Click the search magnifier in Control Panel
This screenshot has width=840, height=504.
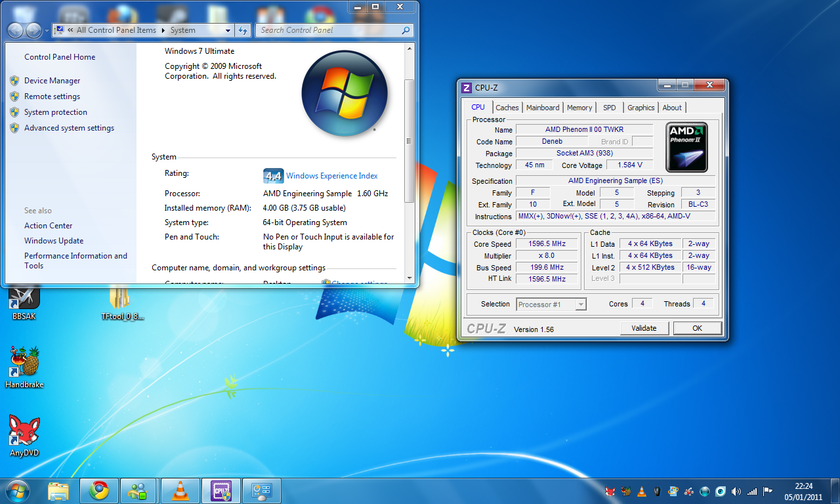click(x=406, y=30)
